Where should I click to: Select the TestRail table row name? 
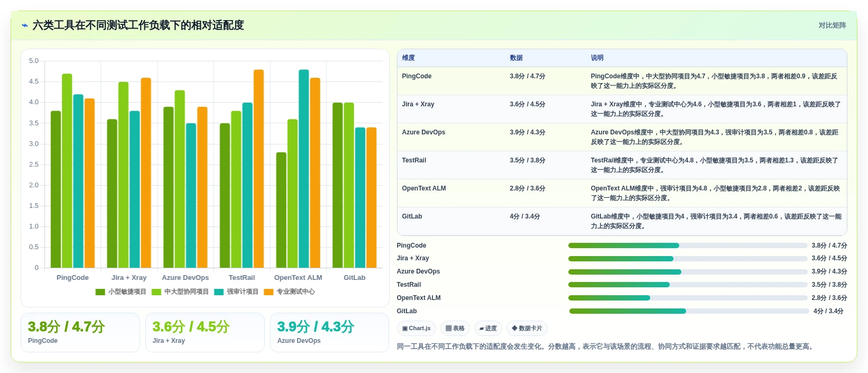coord(414,160)
